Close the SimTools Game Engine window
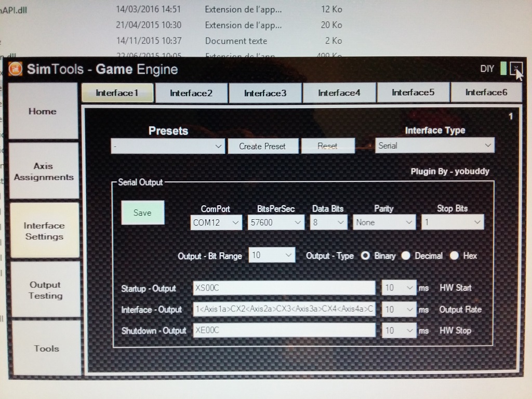 point(516,69)
